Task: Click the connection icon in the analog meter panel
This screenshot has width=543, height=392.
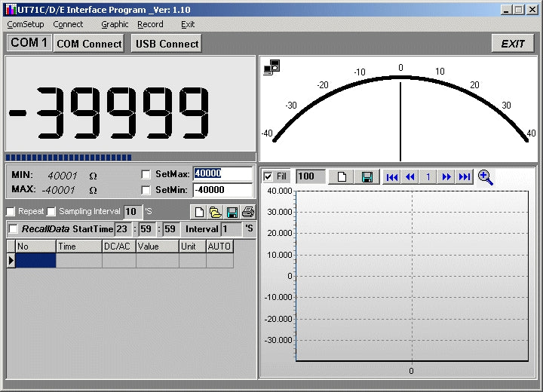Action: 271,67
